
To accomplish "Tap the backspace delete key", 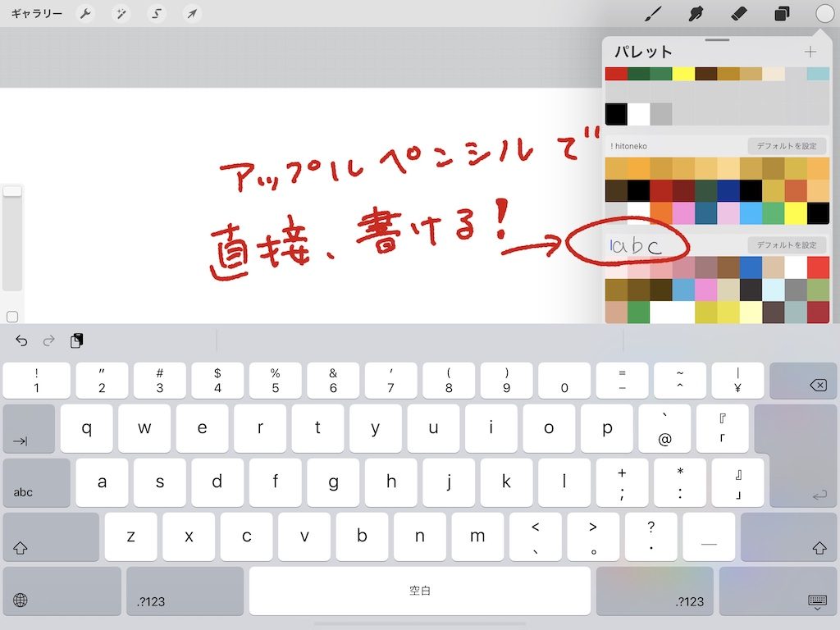I will 803,381.
